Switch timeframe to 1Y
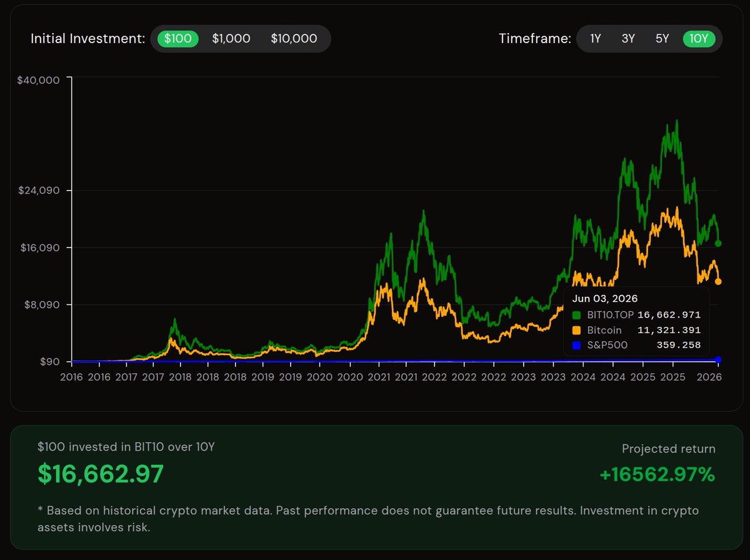The image size is (750, 560). coord(596,39)
